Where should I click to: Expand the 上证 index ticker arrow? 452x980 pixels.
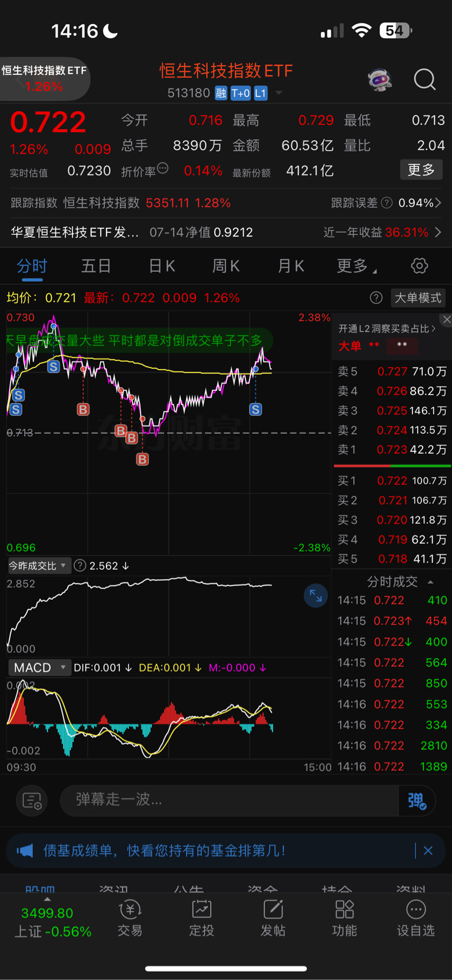pos(47,899)
